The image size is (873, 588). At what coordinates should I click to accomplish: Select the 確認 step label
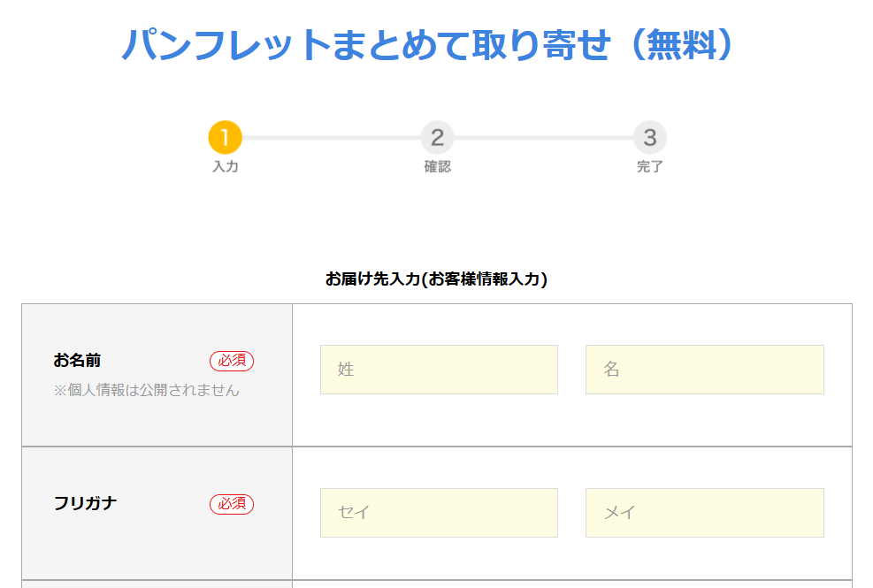click(437, 166)
